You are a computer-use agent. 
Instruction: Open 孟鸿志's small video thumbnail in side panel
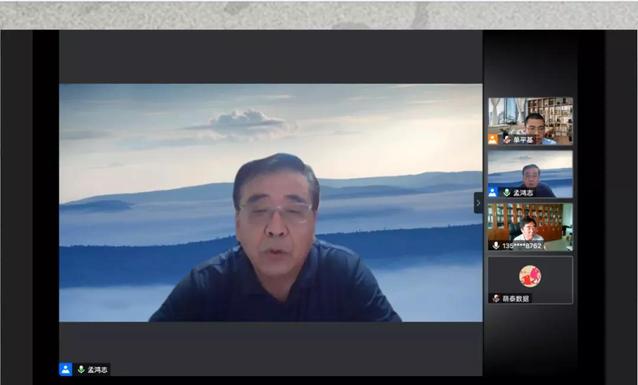pos(531,174)
